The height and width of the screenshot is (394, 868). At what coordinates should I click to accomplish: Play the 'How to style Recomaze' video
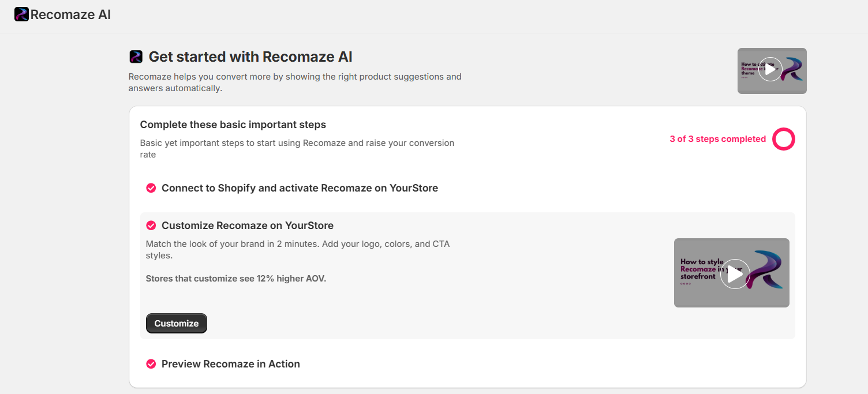[x=735, y=273]
